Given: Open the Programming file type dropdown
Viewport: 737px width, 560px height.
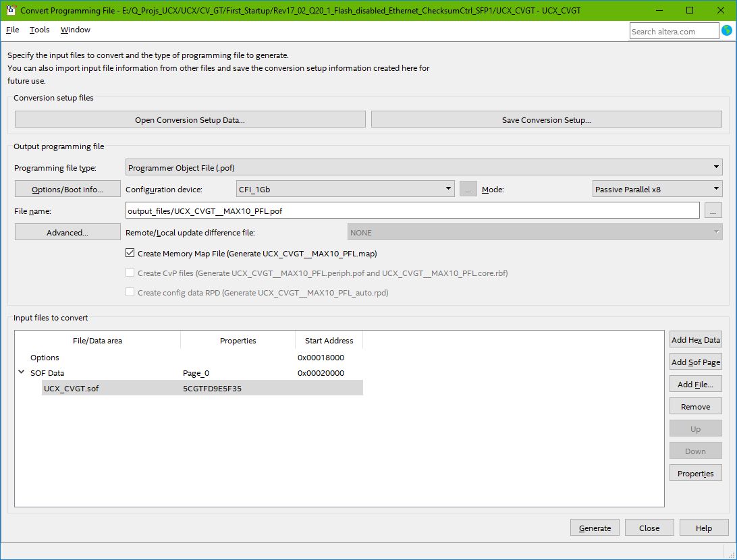Looking at the screenshot, I should (423, 167).
